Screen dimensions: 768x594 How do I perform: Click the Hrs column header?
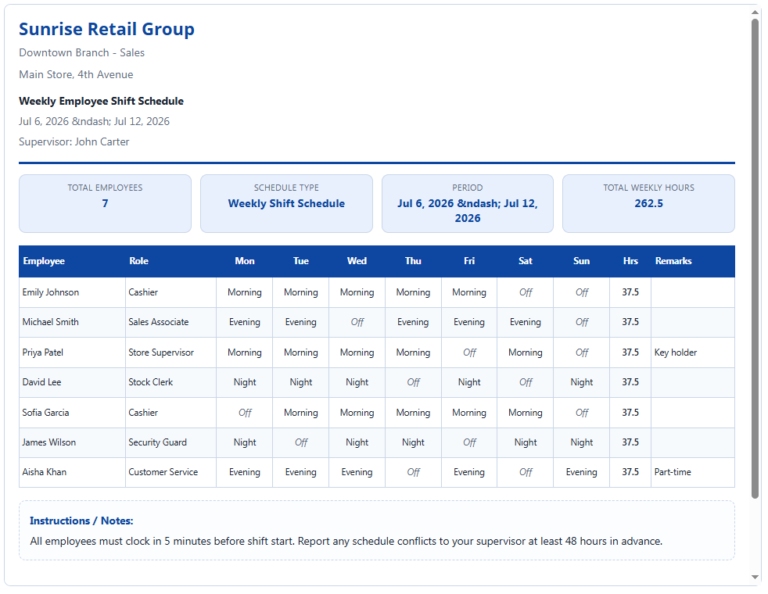point(630,261)
